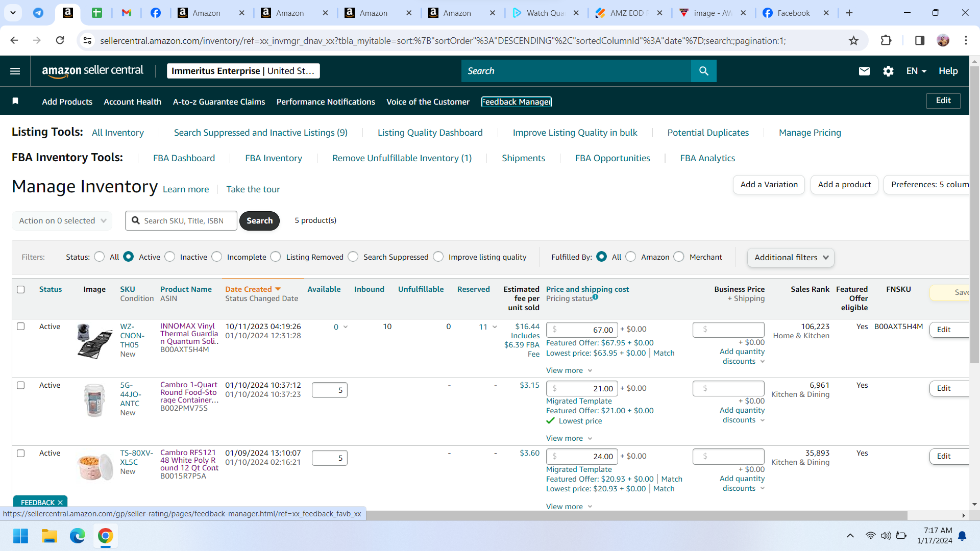Select the Inactive status radio button
Image resolution: width=980 pixels, height=551 pixels.
click(170, 257)
